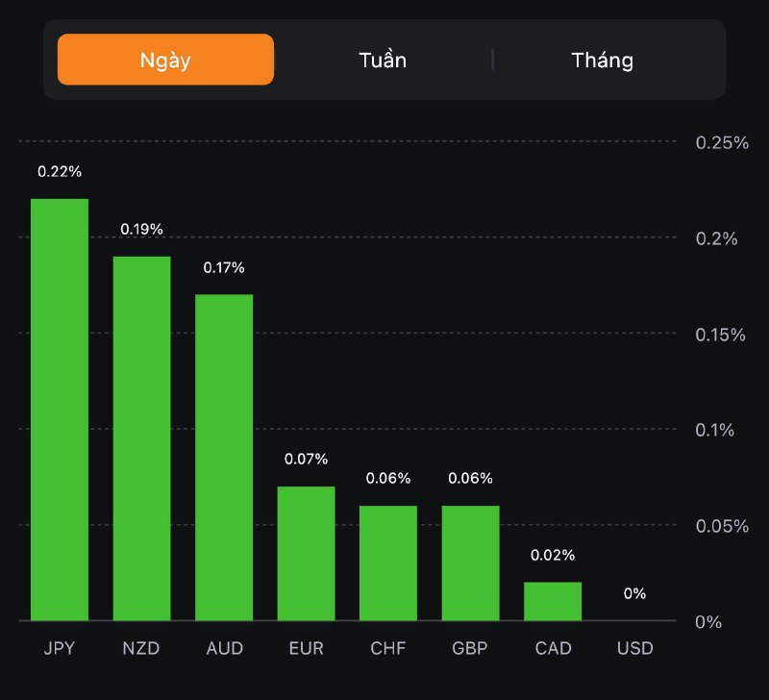769x700 pixels.
Task: Open the Tháng tab
Action: (603, 60)
